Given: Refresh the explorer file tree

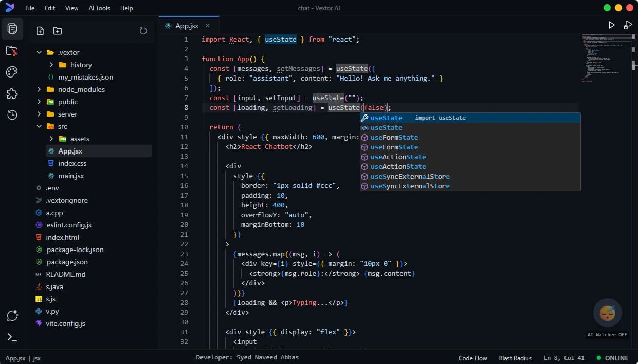Looking at the screenshot, I should pos(143,31).
